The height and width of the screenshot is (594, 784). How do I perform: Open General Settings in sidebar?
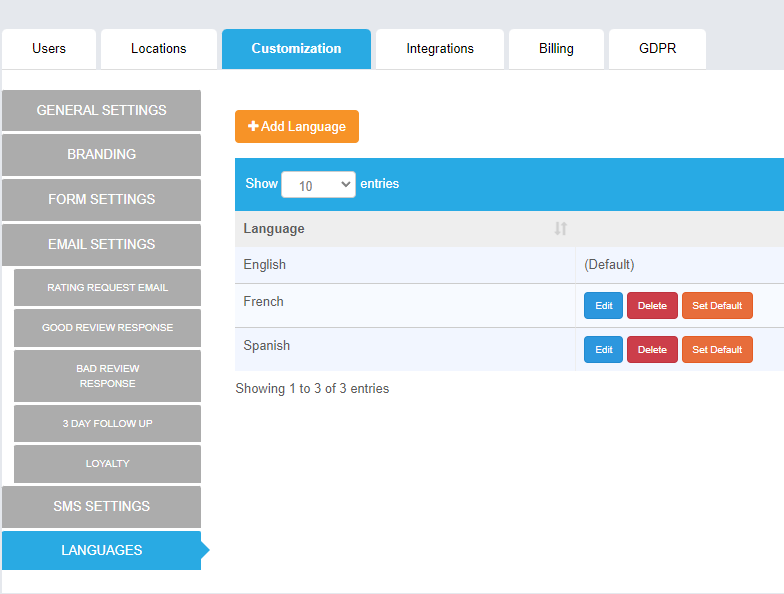101,111
